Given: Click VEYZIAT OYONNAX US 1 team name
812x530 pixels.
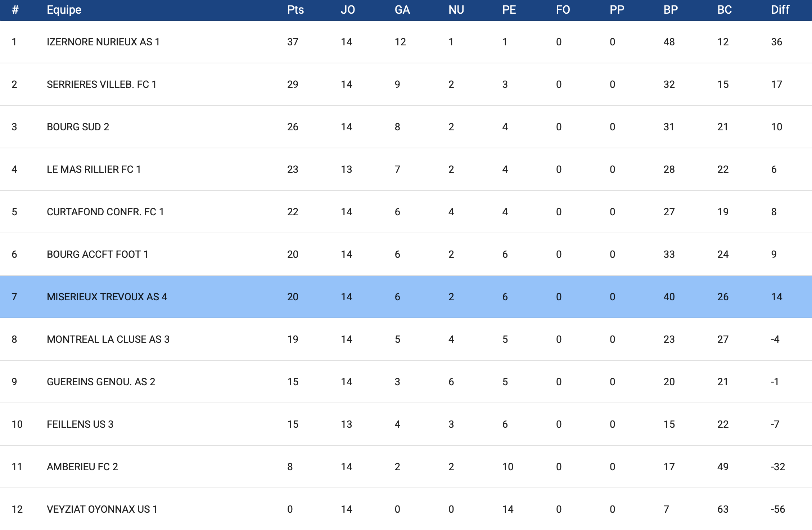Looking at the screenshot, I should (x=102, y=509).
